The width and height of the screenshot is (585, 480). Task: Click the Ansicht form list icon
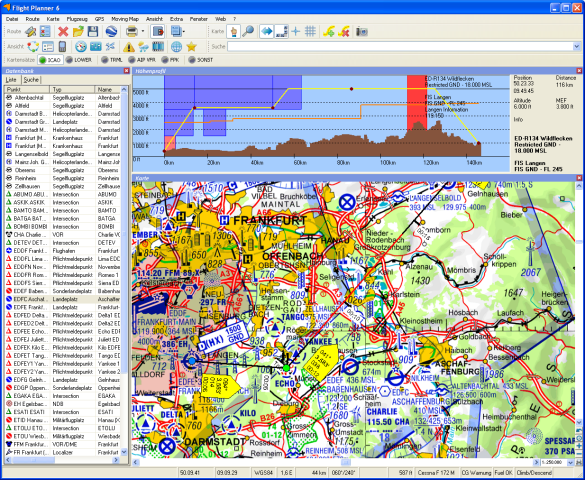[48, 47]
